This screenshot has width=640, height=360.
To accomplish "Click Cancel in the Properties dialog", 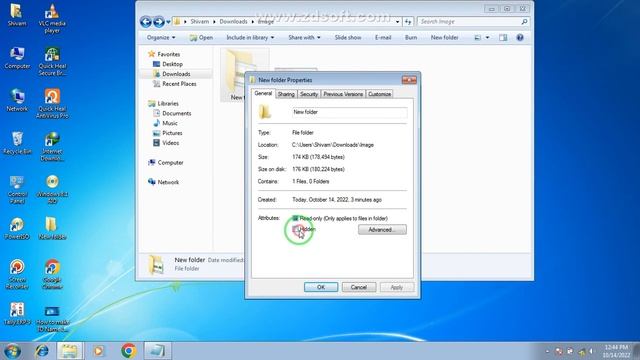I will point(359,287).
